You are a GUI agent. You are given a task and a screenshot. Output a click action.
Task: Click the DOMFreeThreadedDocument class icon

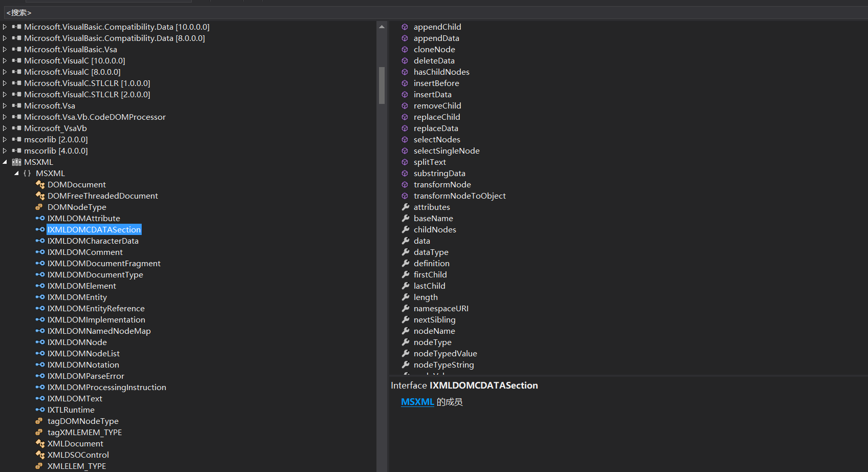point(40,196)
